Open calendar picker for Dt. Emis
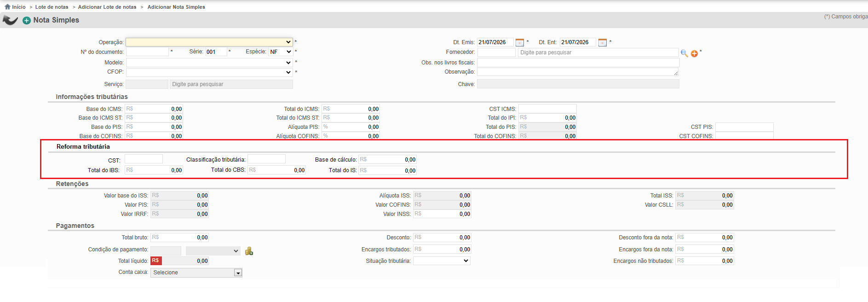 520,42
